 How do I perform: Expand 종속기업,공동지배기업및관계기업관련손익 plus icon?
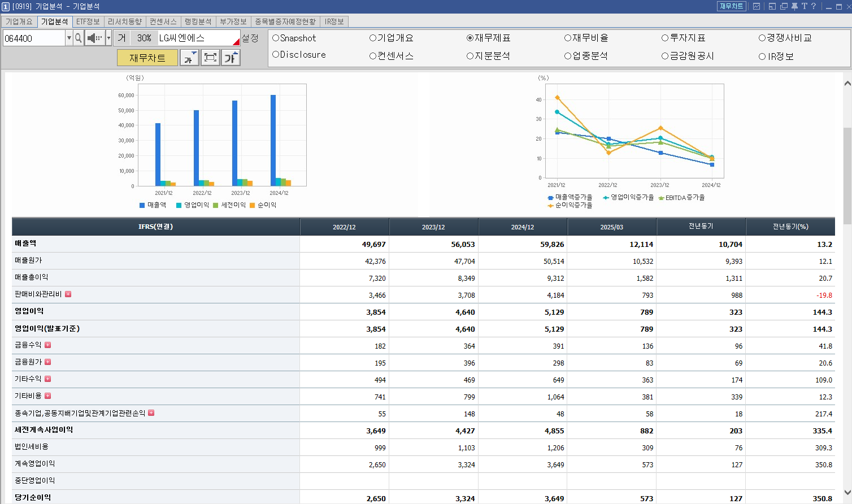pyautogui.click(x=151, y=413)
